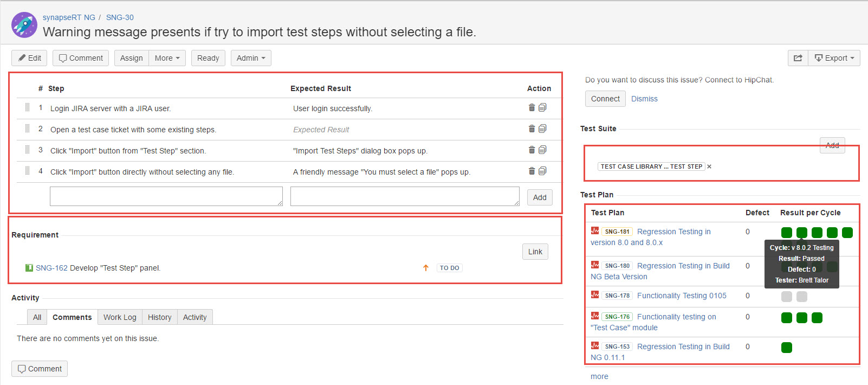Open the SNG-162 requirement link
This screenshot has width=868, height=385.
coord(51,268)
